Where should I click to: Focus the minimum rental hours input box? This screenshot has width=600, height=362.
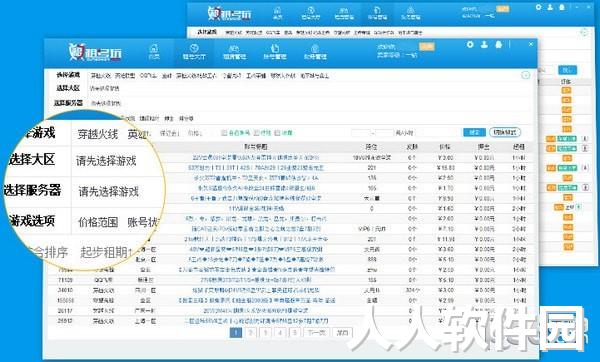(361, 133)
